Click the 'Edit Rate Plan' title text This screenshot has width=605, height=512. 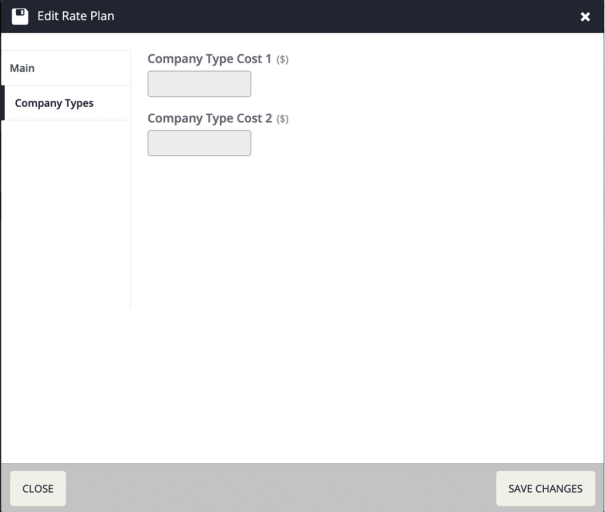[x=76, y=16]
